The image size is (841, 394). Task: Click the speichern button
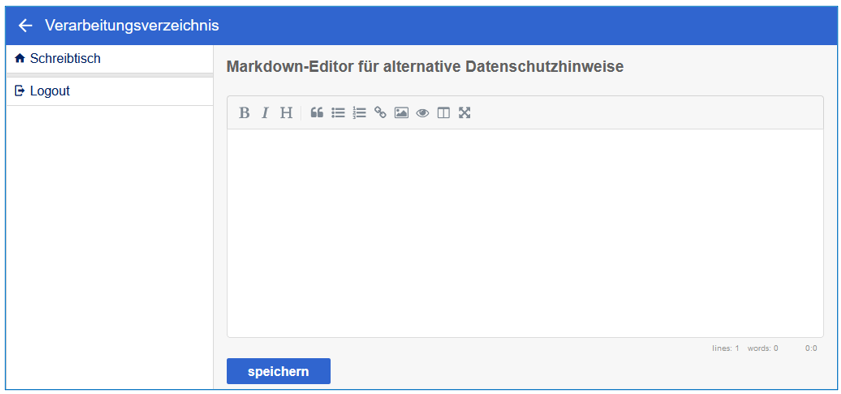(278, 371)
